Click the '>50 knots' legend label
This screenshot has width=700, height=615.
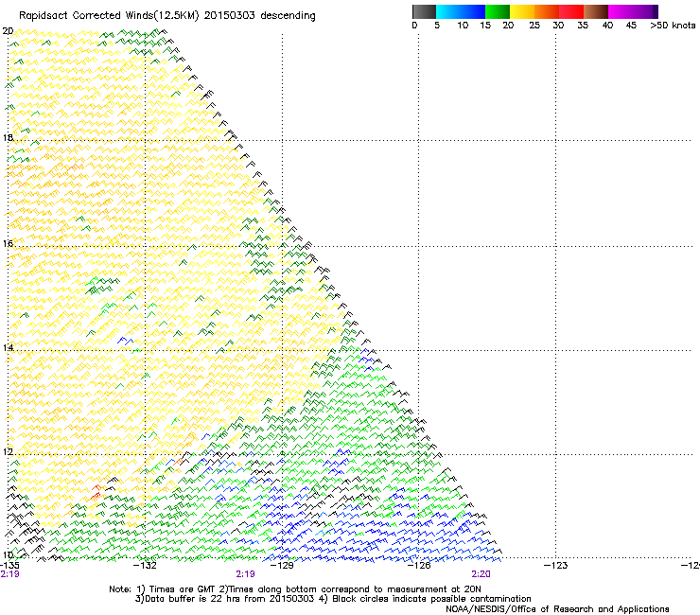pyautogui.click(x=673, y=26)
